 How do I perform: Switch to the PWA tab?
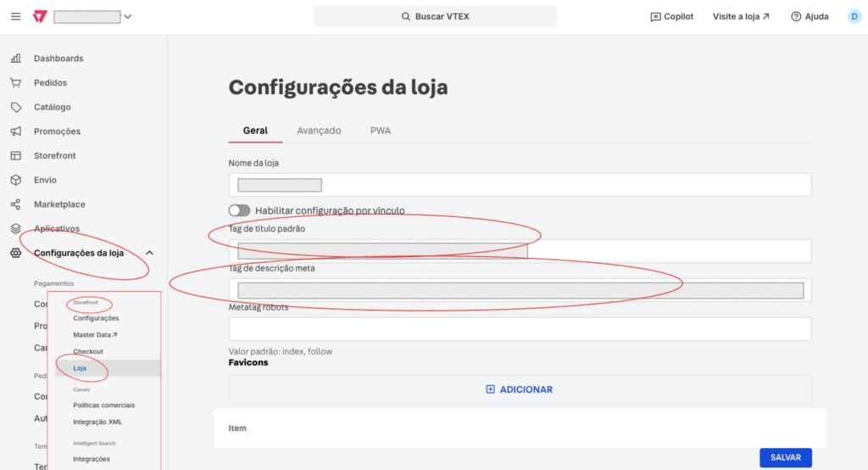coord(381,131)
